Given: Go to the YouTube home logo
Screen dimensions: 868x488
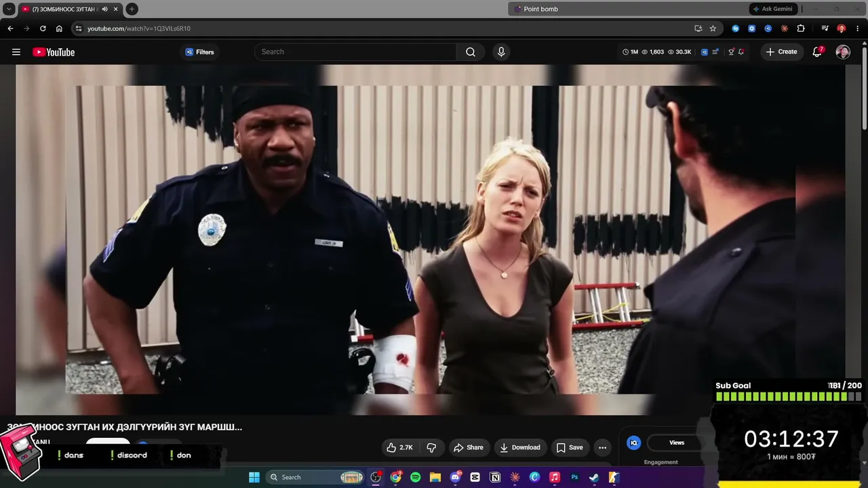Looking at the screenshot, I should click(x=54, y=52).
